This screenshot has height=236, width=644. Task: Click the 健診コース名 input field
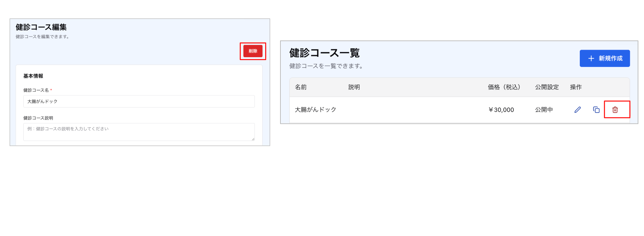139,101
